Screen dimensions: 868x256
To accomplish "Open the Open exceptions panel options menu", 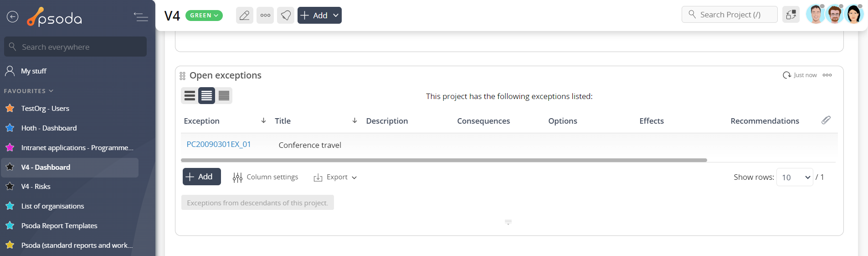I will pos(827,75).
